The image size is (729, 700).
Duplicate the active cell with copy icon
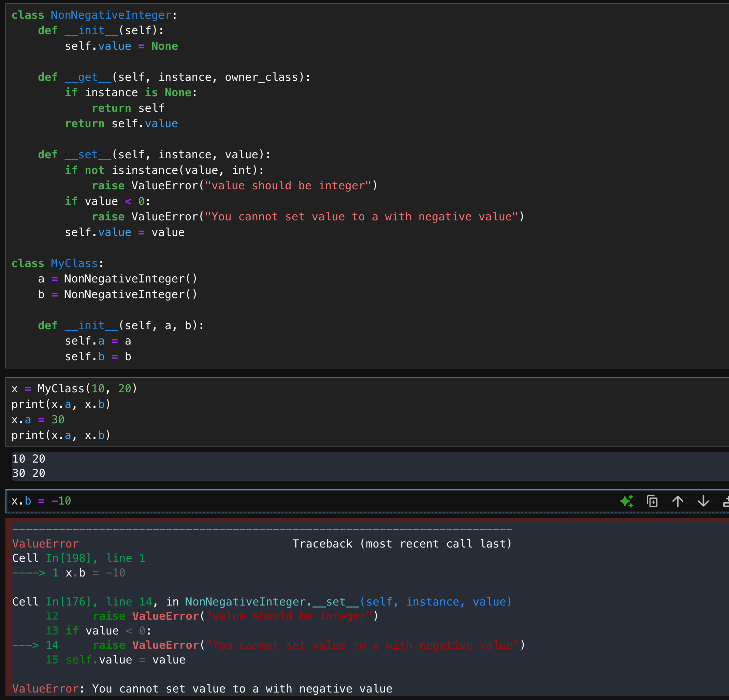pyautogui.click(x=652, y=501)
